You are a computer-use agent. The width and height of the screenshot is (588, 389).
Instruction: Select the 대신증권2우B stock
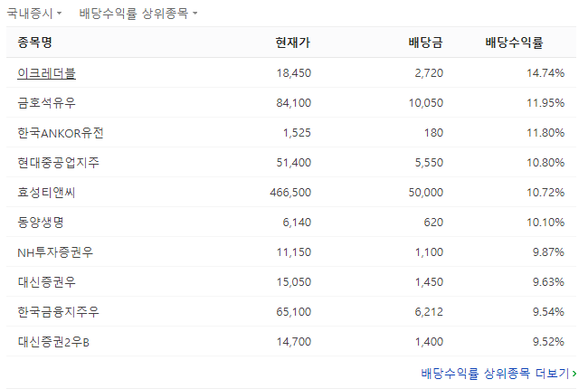tap(54, 342)
